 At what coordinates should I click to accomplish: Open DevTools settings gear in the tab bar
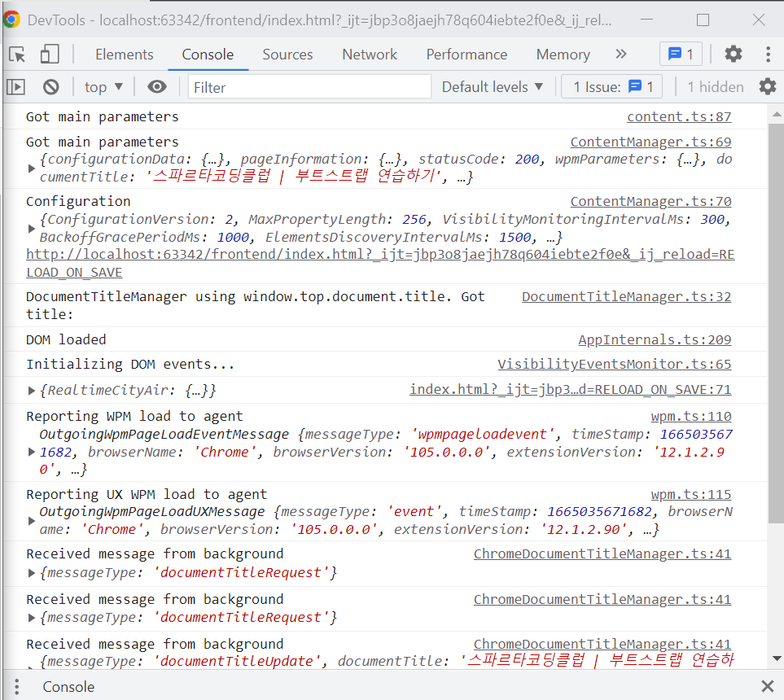point(733,55)
